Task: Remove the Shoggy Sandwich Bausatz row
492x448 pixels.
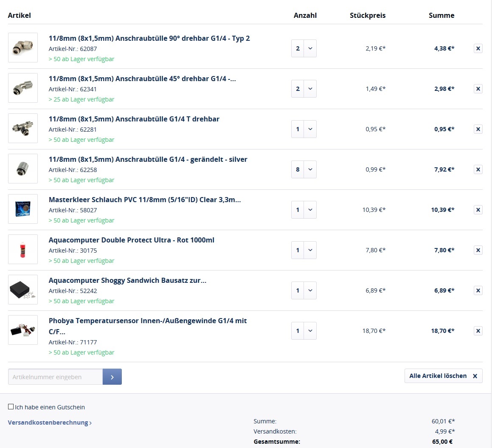Action: (478, 290)
